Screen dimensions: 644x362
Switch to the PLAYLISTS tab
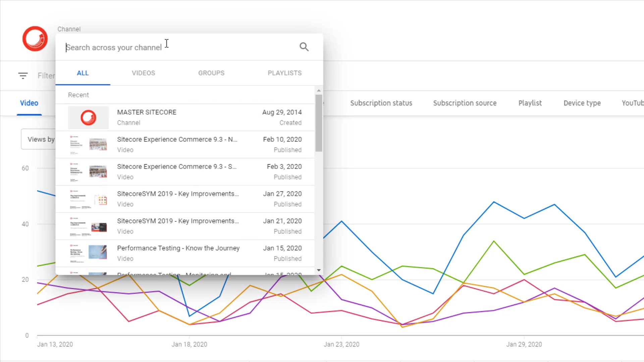pyautogui.click(x=284, y=73)
